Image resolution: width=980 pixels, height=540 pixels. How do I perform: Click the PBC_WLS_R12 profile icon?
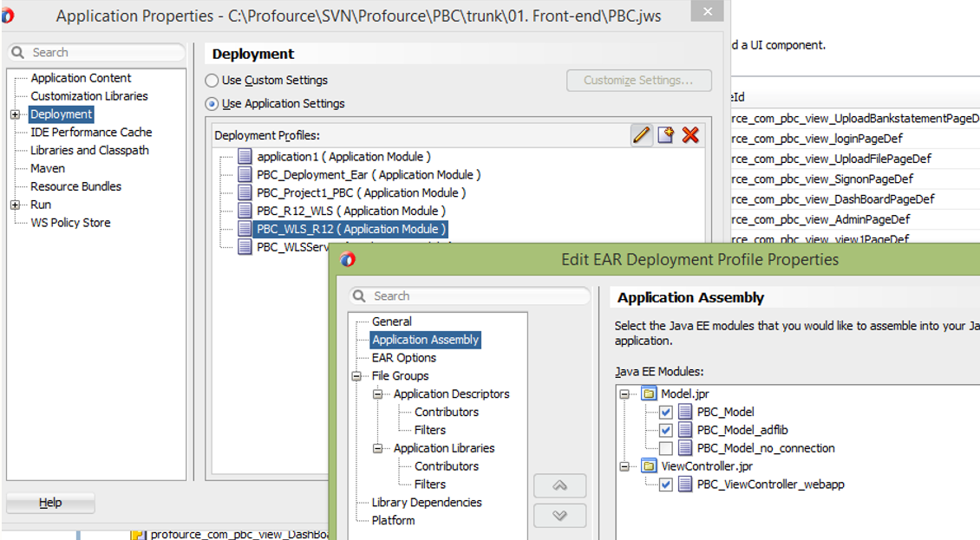[x=245, y=230]
